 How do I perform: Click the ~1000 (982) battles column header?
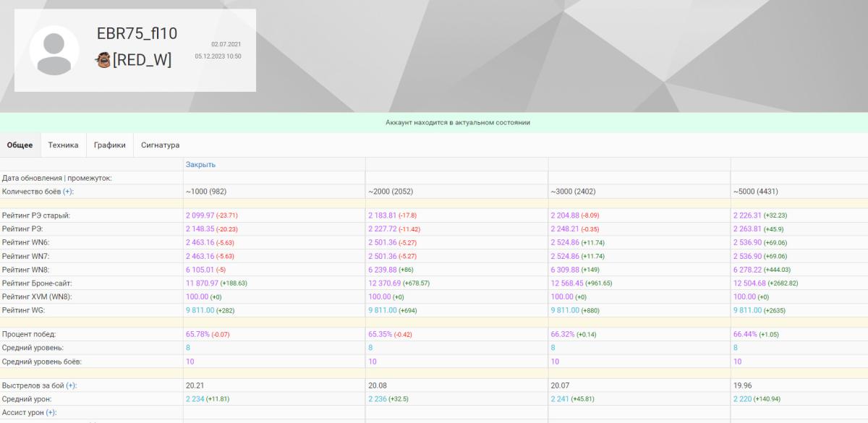(209, 192)
